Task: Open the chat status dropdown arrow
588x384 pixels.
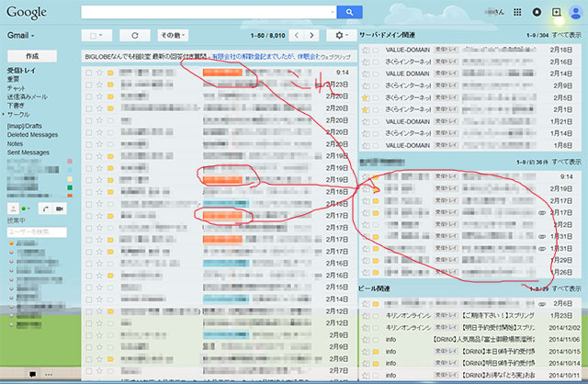Action: point(28,209)
